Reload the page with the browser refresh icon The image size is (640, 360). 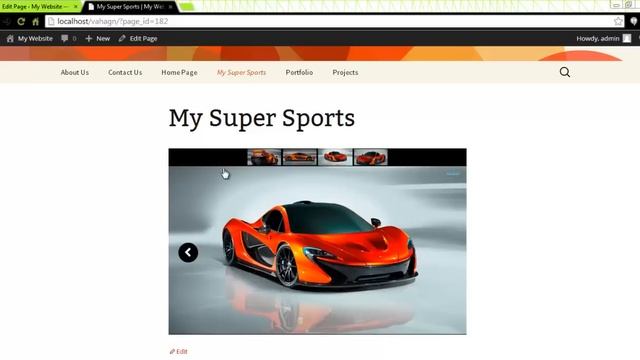pos(21,21)
